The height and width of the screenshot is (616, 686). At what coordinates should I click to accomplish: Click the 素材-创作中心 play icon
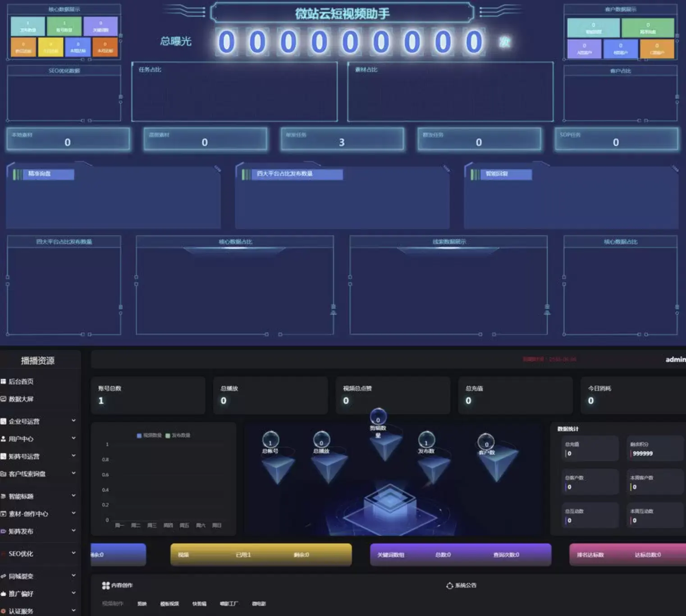pyautogui.click(x=3, y=514)
